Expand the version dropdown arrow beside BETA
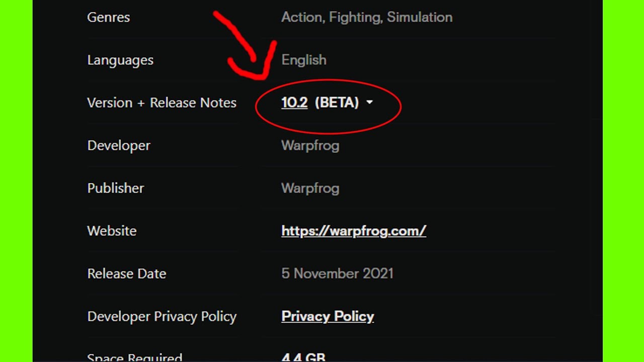The height and width of the screenshot is (362, 644). pyautogui.click(x=369, y=102)
